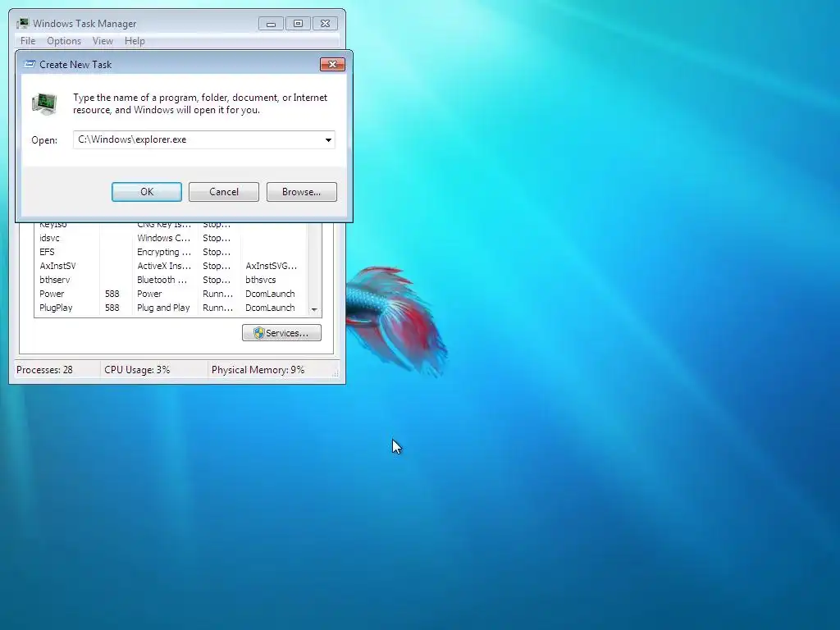This screenshot has height=630, width=840.
Task: Click the 'Plug and Play' description cell
Action: (x=163, y=308)
